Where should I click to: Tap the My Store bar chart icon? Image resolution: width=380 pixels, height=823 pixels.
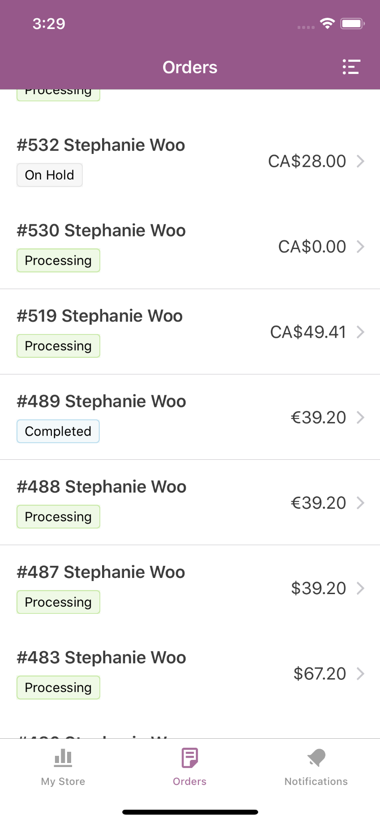63,757
